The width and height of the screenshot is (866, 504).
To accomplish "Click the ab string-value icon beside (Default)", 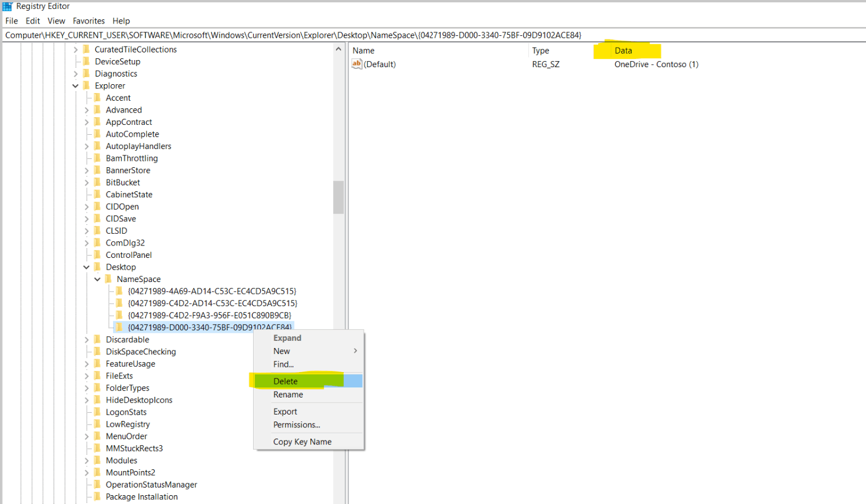I will (357, 64).
